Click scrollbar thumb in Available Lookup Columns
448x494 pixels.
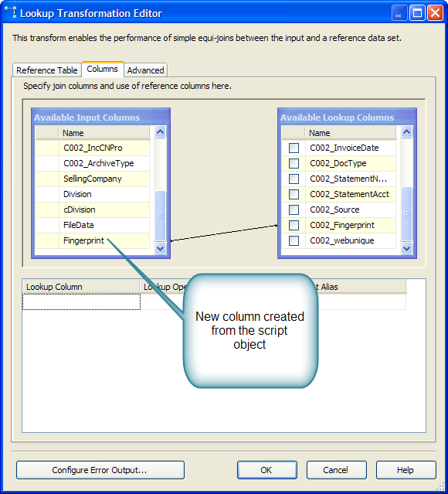407,214
